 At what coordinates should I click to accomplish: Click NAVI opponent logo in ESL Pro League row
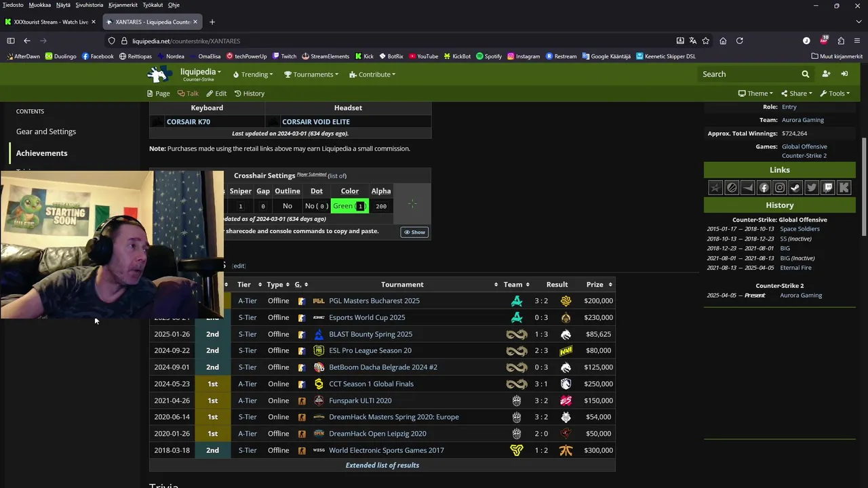pyautogui.click(x=566, y=350)
